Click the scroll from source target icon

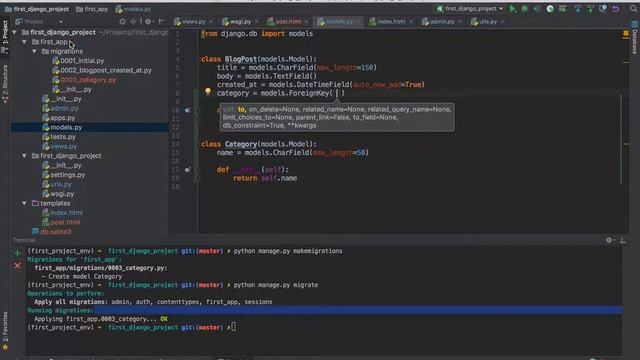point(122,22)
